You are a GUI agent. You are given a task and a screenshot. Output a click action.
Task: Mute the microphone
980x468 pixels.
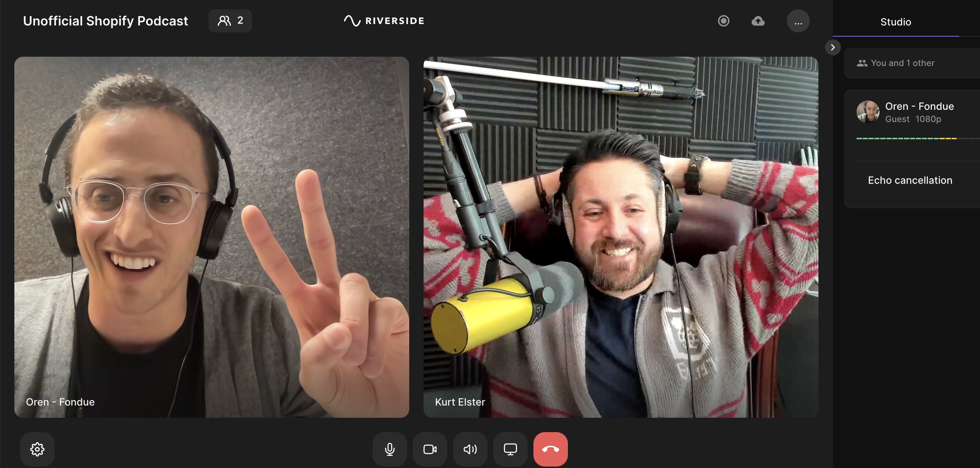(x=389, y=449)
